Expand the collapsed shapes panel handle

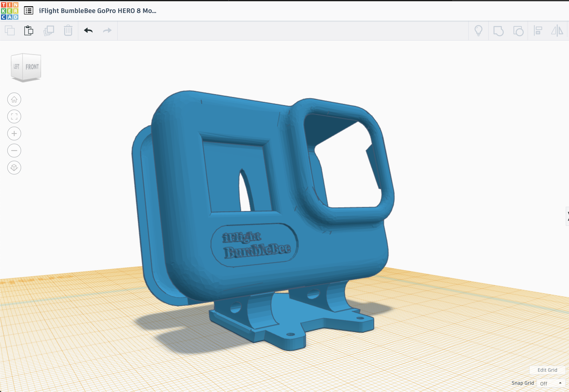(567, 216)
